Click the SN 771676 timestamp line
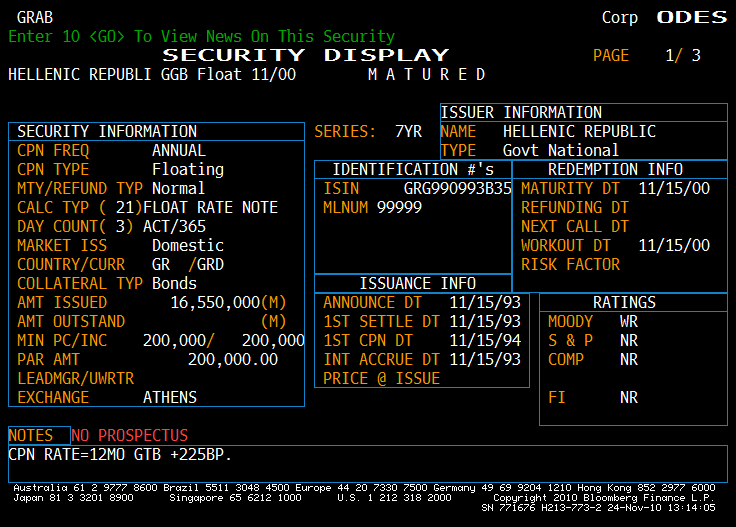Image resolution: width=736 pixels, height=527 pixels. 598,508
